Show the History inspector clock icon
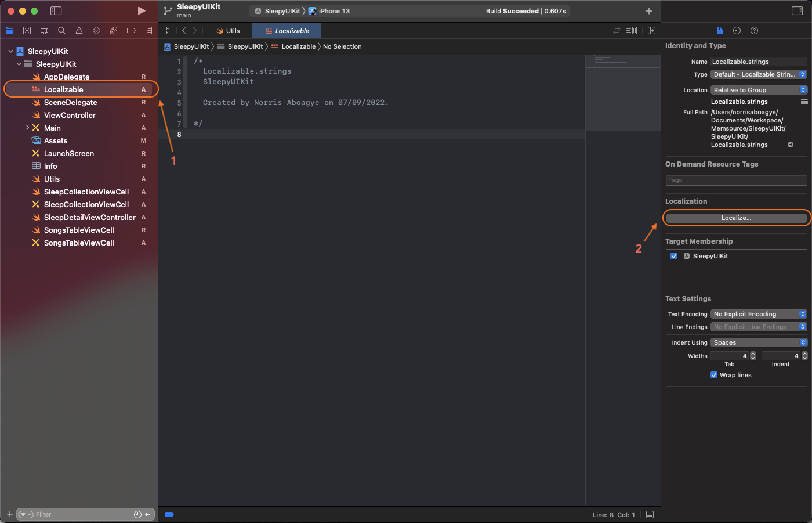 (x=737, y=31)
